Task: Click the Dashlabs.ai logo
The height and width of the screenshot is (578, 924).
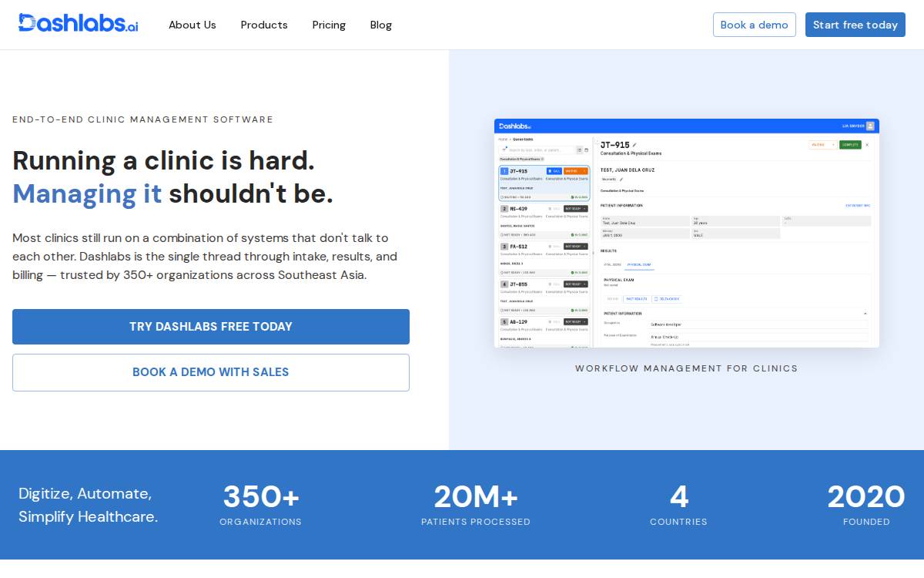Action: pos(79,23)
